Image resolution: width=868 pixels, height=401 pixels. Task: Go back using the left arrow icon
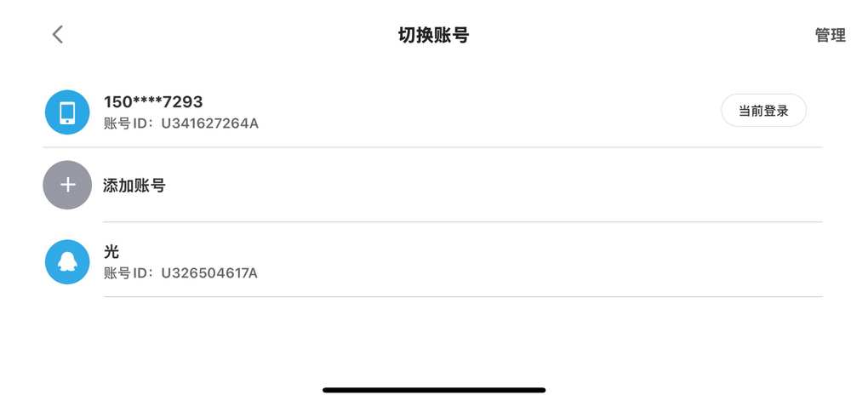coord(58,34)
